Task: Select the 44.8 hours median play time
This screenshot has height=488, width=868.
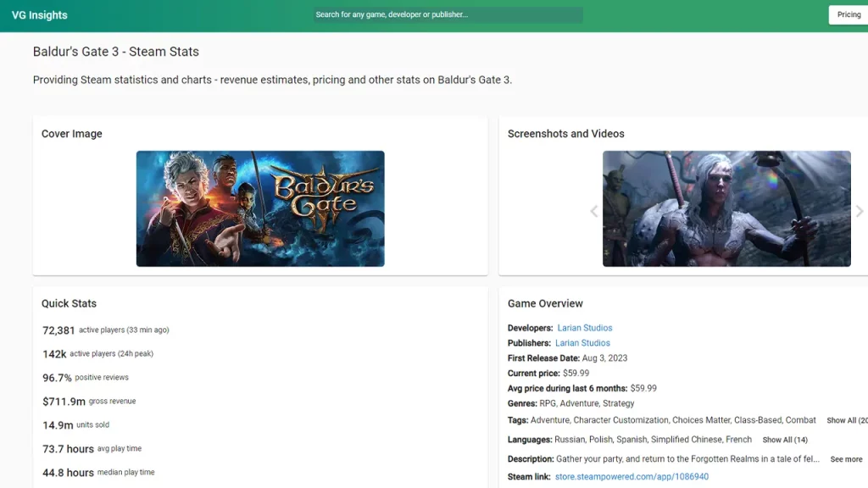Action: (x=98, y=473)
